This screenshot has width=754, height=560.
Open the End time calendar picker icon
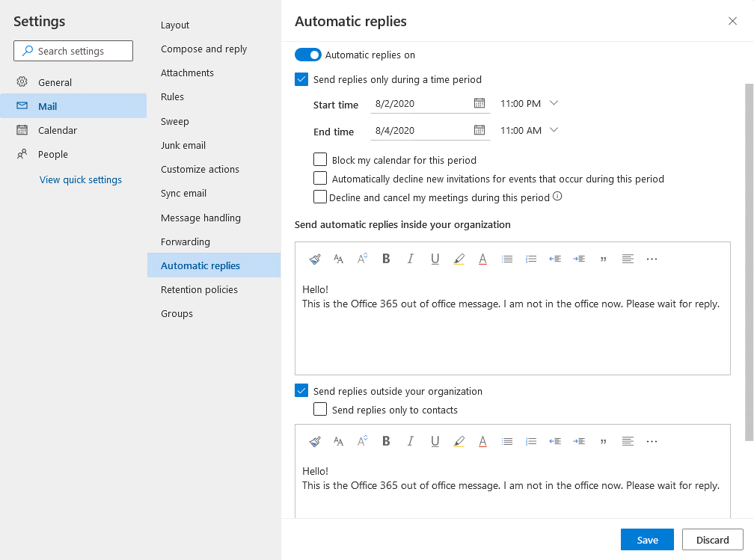click(479, 130)
